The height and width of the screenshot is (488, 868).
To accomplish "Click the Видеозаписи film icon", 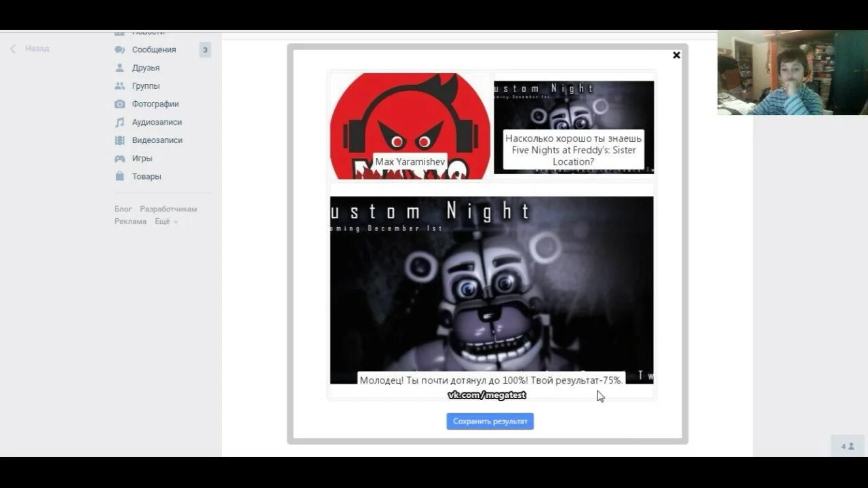I will (x=119, y=140).
